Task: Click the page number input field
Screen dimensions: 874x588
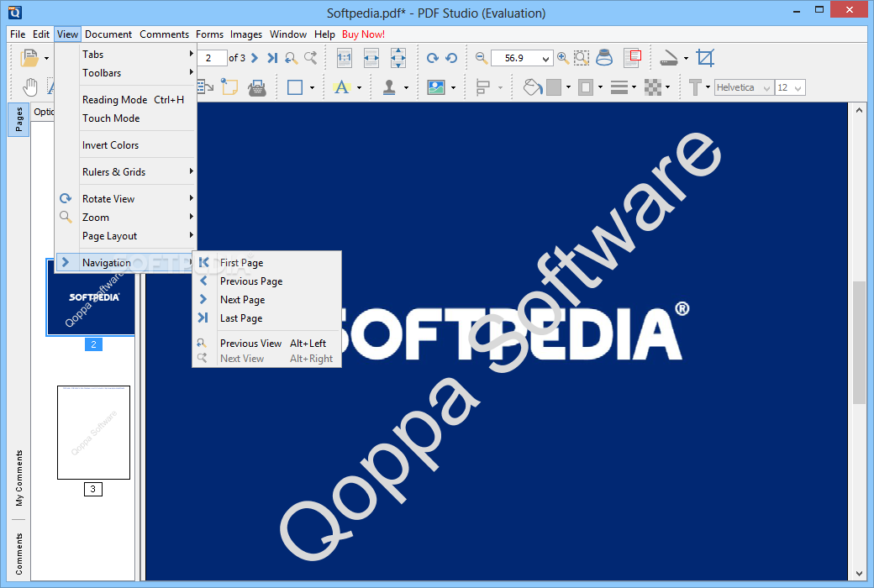Action: pos(212,58)
